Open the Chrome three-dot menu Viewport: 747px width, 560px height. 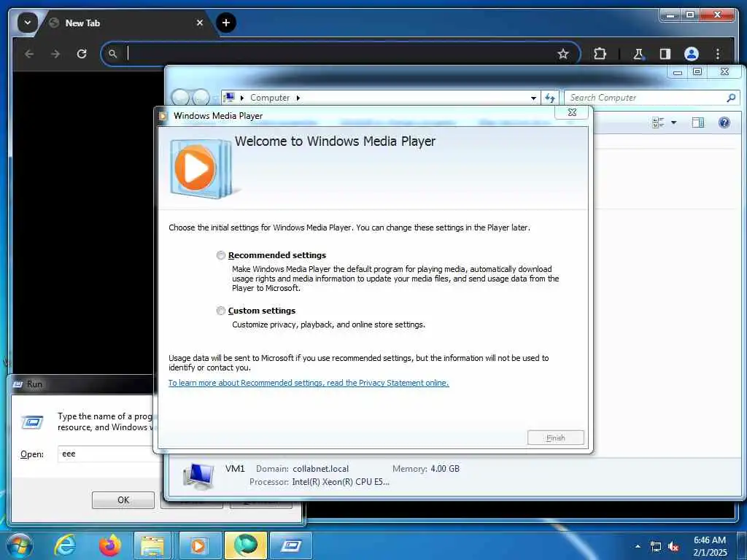[x=718, y=54]
